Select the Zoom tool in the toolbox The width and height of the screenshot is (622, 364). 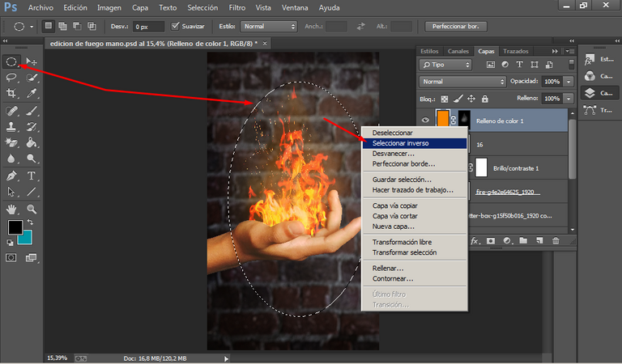click(x=32, y=210)
